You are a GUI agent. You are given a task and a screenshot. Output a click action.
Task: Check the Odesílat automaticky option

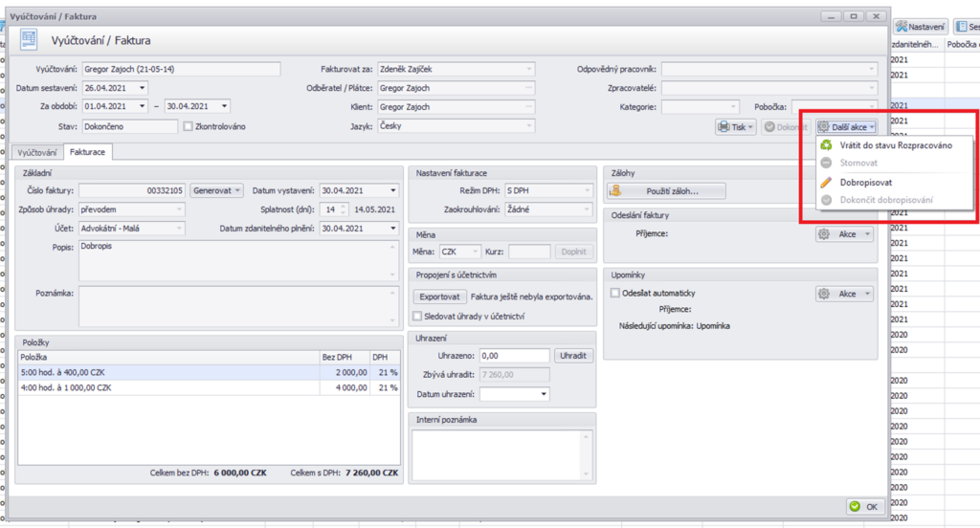tap(615, 293)
